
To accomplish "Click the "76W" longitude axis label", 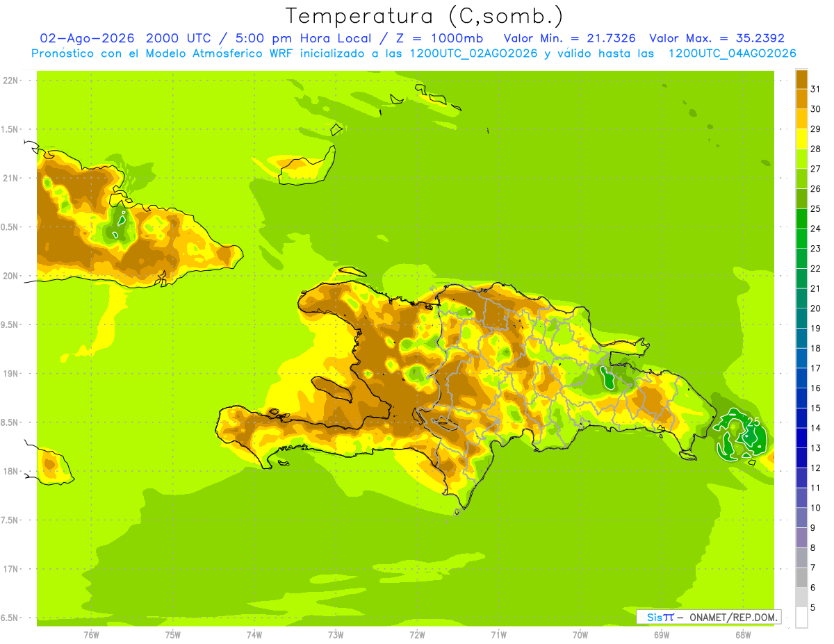I will click(x=91, y=635).
